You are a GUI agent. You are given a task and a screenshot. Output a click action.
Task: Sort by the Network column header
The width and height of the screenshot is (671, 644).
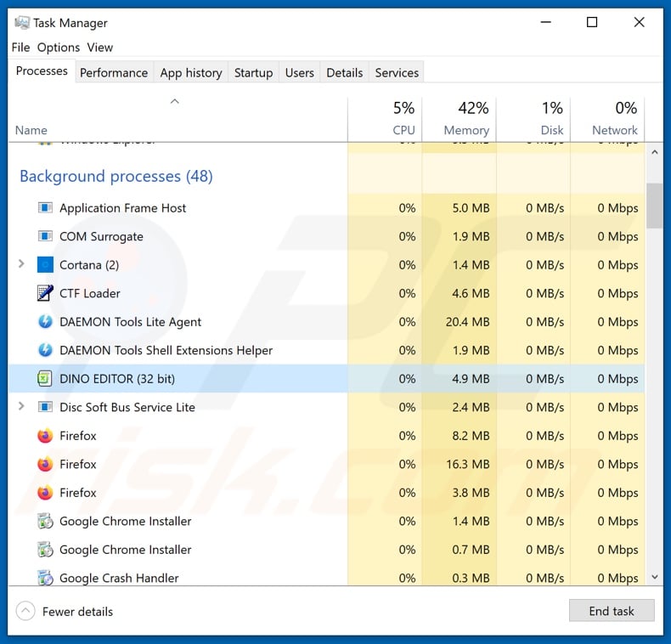(x=607, y=120)
